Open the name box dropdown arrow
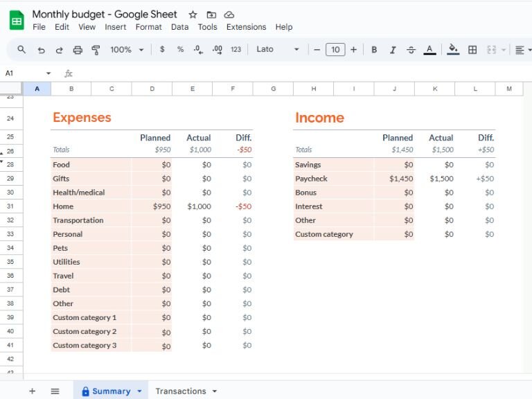This screenshot has height=399, width=532. (x=48, y=73)
